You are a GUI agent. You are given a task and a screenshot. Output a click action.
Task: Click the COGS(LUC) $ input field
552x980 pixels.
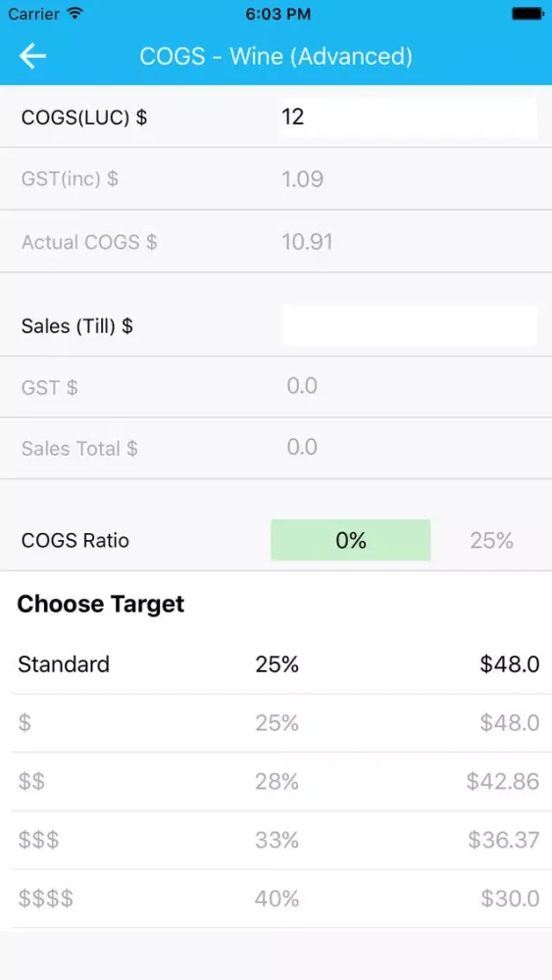click(408, 117)
